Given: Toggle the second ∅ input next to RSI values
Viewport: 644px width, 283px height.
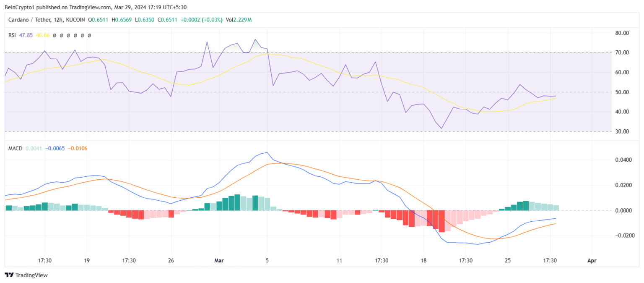Looking at the screenshot, I should pos(61,36).
